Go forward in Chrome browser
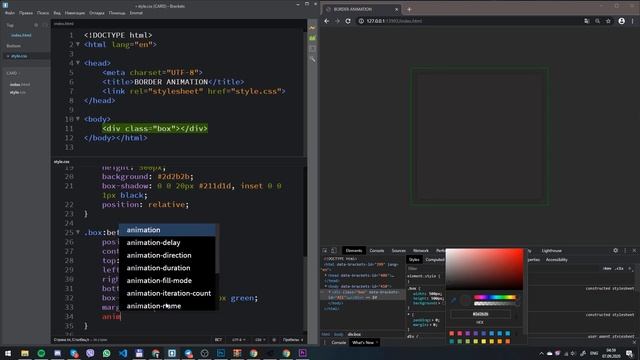 [337, 21]
